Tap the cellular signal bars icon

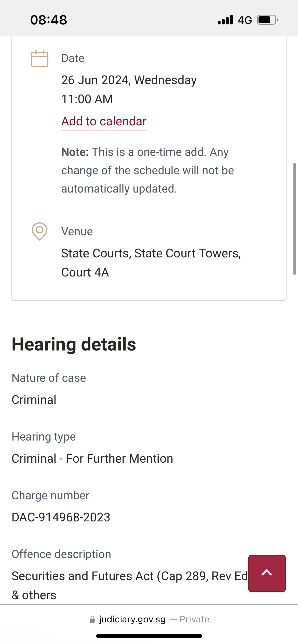pos(225,20)
